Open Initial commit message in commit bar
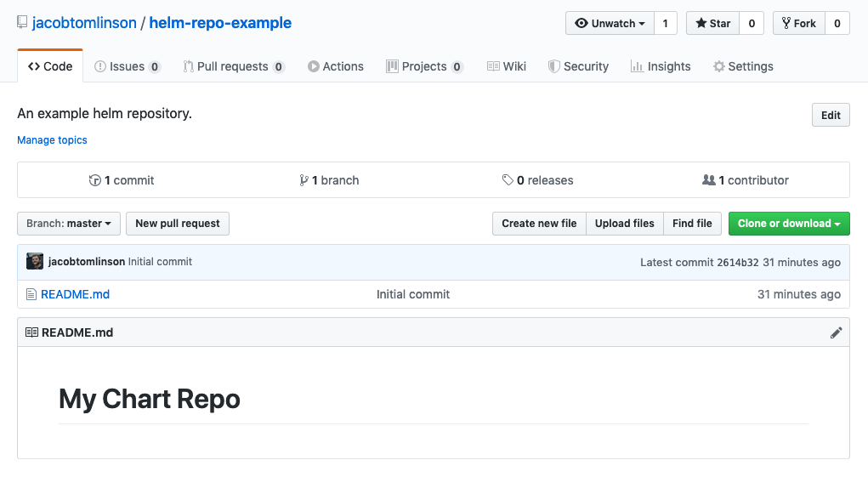 (160, 262)
